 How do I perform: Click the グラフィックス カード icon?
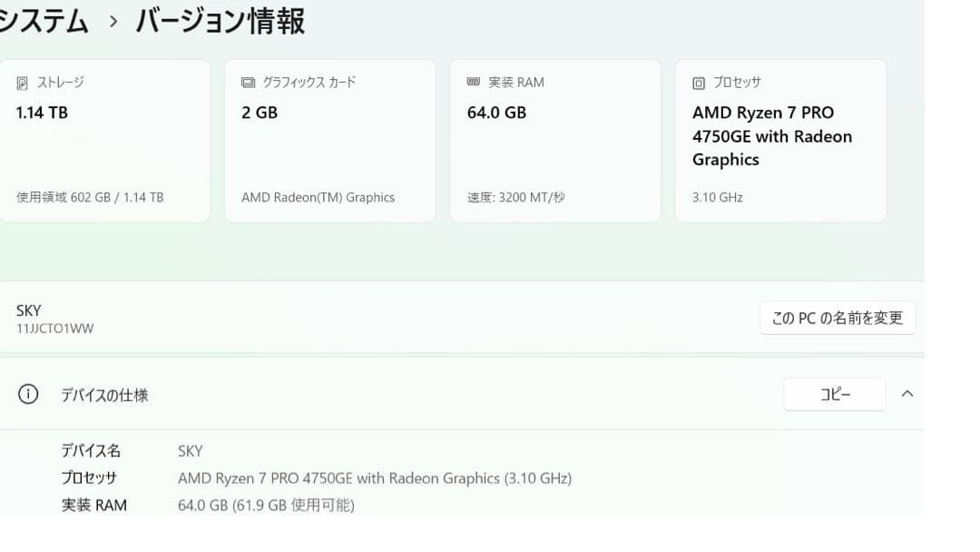247,82
